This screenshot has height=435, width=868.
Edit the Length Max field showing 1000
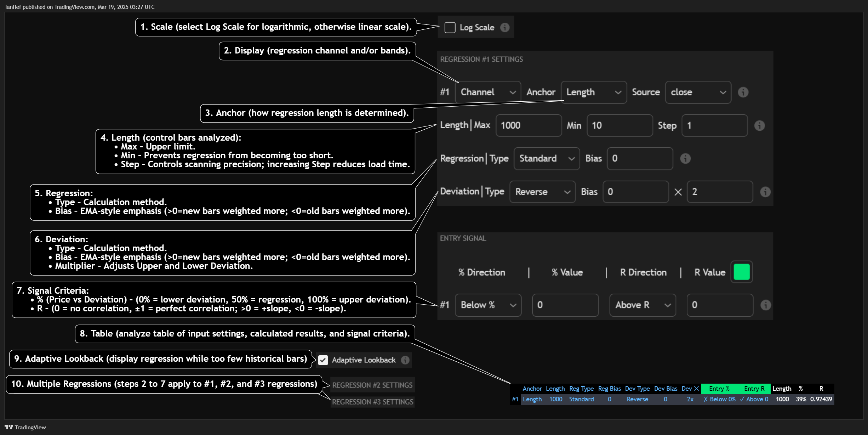click(x=529, y=125)
